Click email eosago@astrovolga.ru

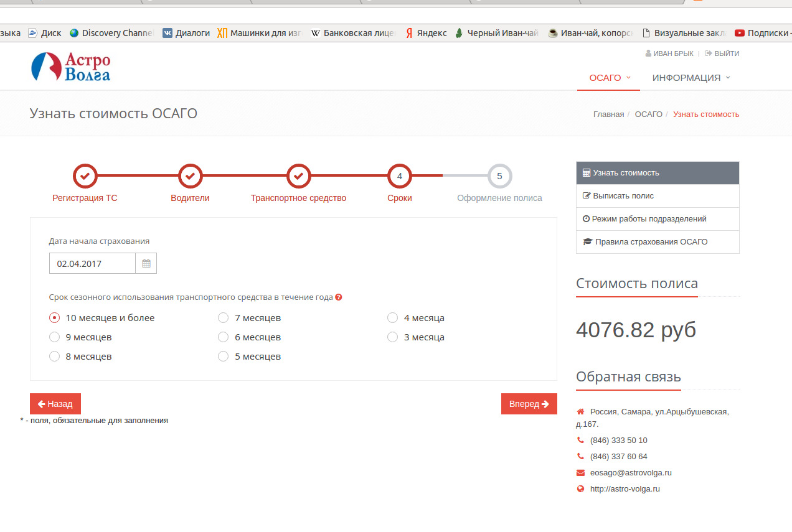click(x=631, y=473)
